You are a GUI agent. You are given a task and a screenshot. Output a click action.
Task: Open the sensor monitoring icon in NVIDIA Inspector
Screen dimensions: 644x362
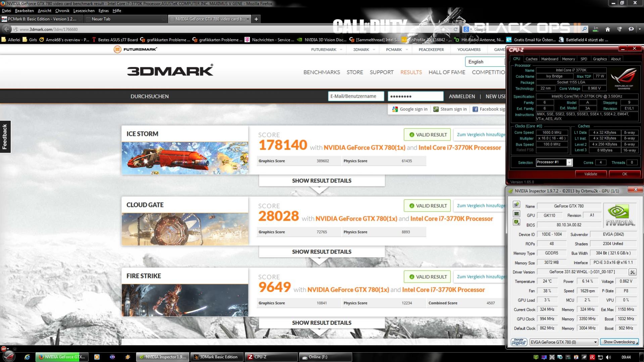coord(516,214)
